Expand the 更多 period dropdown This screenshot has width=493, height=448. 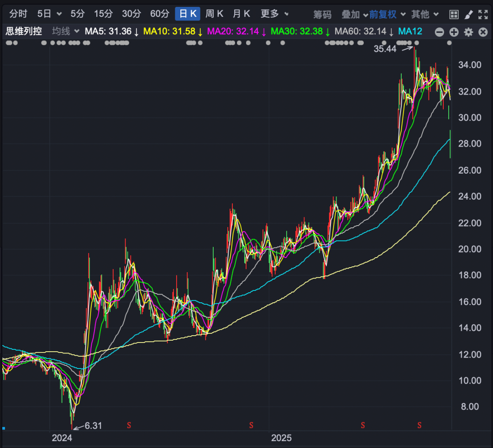tap(274, 14)
